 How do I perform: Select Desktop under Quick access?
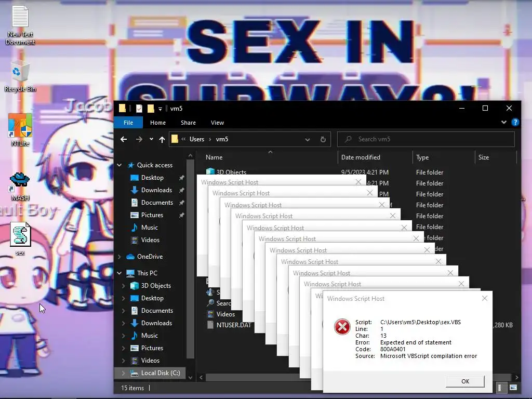point(152,178)
